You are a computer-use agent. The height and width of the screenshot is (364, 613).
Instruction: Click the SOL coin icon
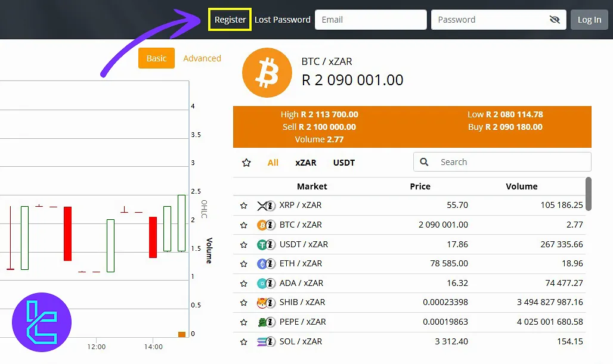pos(262,342)
